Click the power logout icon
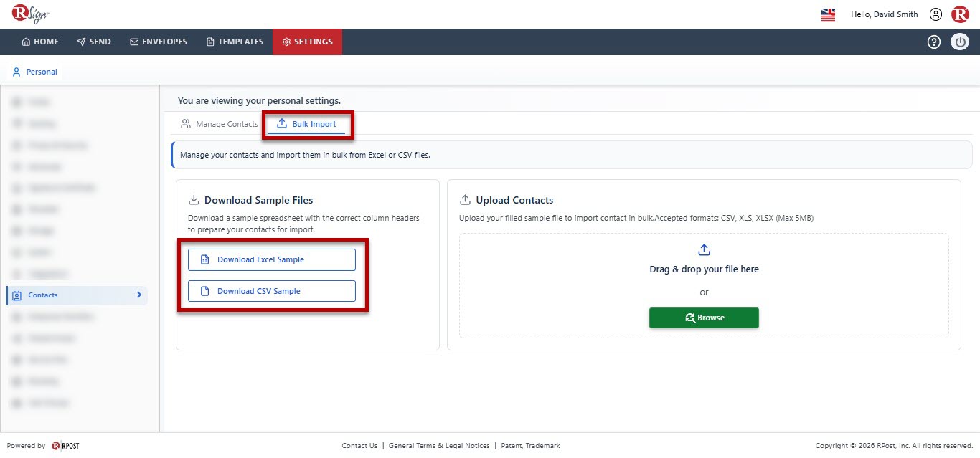The height and width of the screenshot is (458, 980). (x=960, y=42)
